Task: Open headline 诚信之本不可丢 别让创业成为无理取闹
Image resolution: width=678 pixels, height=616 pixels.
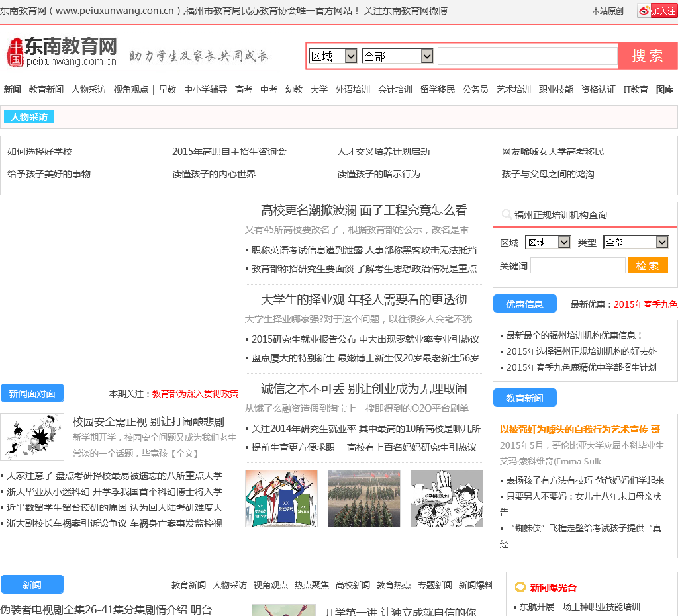Action: (364, 389)
